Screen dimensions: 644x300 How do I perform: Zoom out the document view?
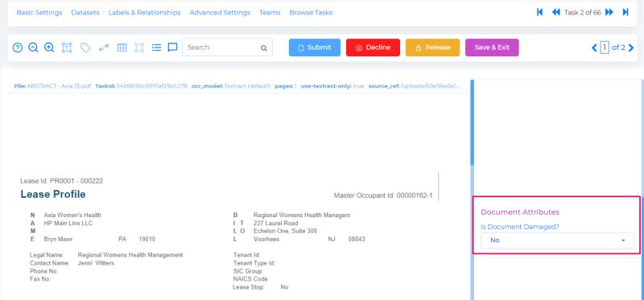point(33,47)
